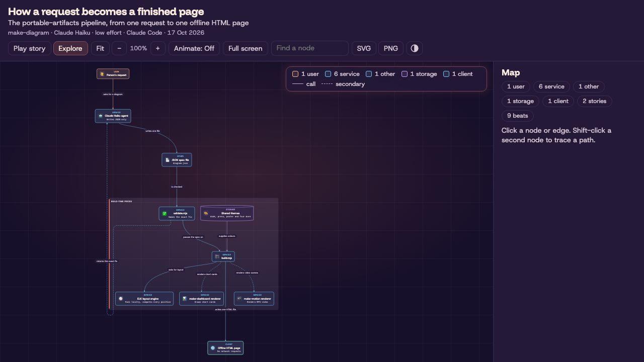The height and width of the screenshot is (362, 644).
Task: Open the '9 beats' chip in Map panel
Action: pyautogui.click(x=518, y=116)
